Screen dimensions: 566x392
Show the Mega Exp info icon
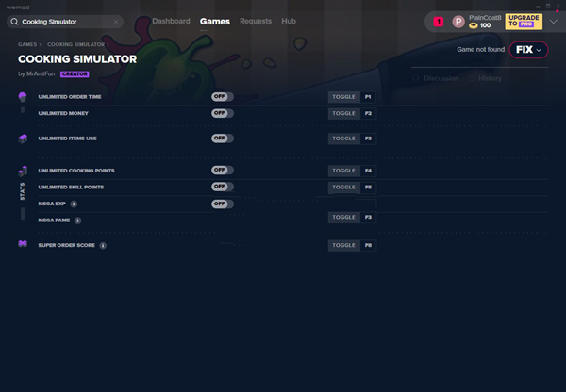[x=74, y=204]
